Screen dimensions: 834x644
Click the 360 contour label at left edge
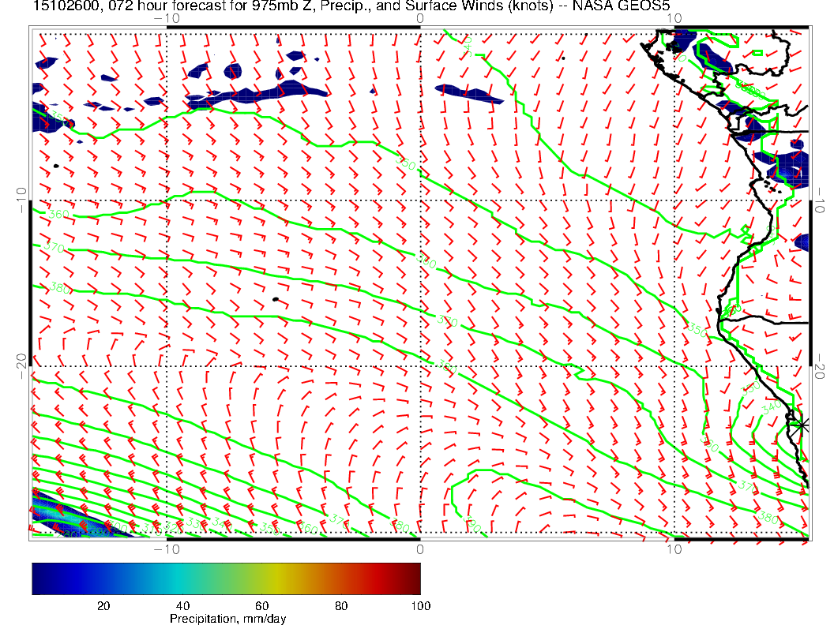[57, 214]
